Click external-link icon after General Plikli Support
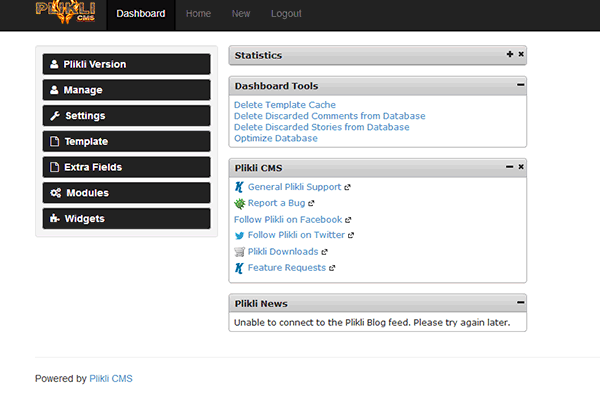 tap(347, 187)
